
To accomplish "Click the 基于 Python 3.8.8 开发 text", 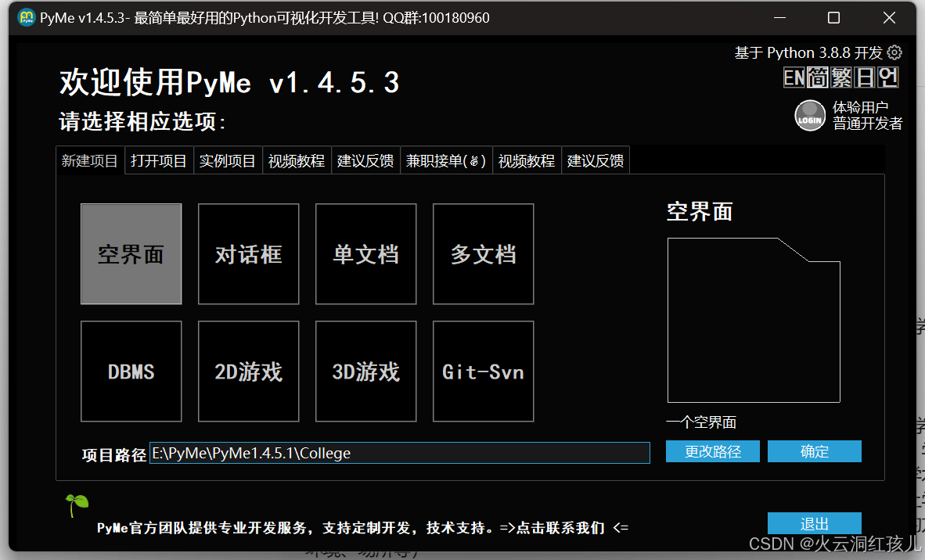I will click(x=808, y=52).
